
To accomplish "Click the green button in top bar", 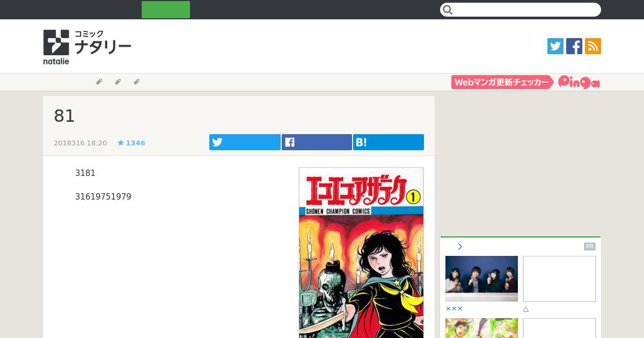I will [x=166, y=10].
